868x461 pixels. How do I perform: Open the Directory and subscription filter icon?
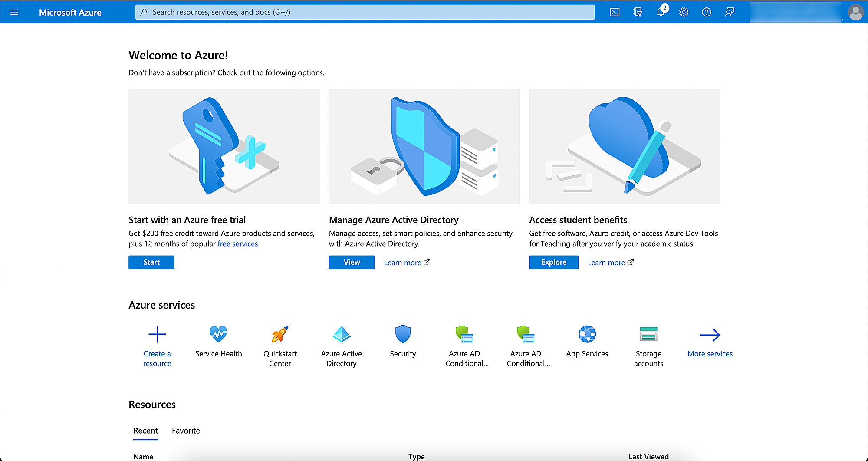[638, 12]
